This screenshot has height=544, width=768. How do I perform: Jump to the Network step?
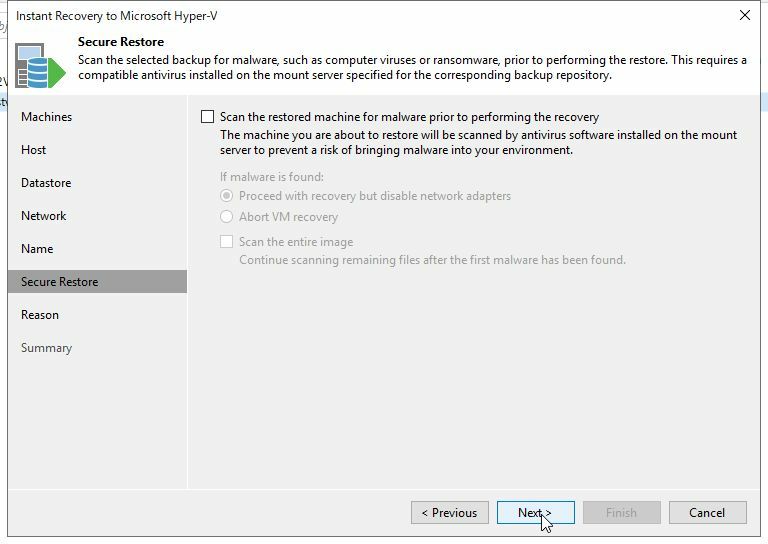(x=44, y=216)
